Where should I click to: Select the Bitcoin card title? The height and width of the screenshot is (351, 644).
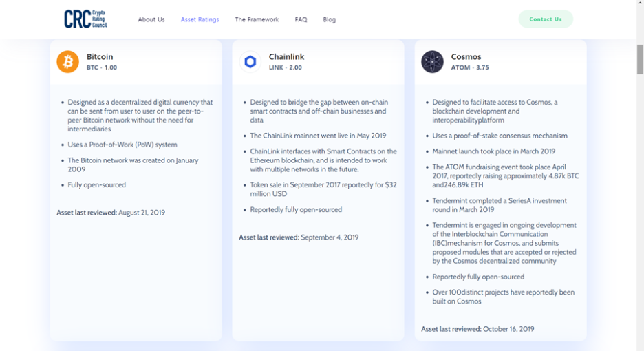click(x=100, y=56)
